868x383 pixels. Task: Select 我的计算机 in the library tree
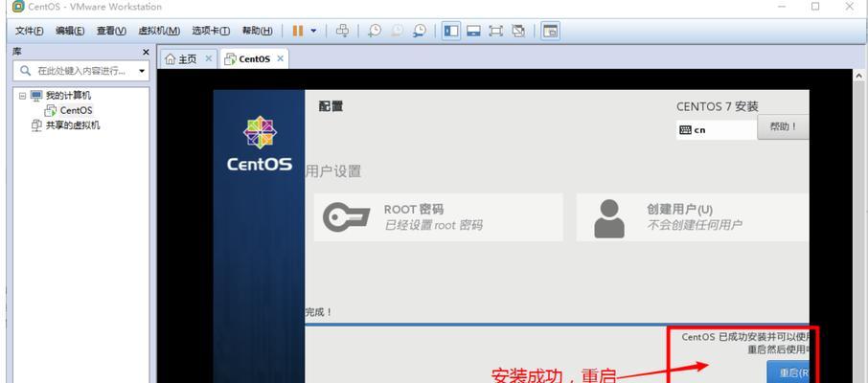pyautogui.click(x=68, y=96)
